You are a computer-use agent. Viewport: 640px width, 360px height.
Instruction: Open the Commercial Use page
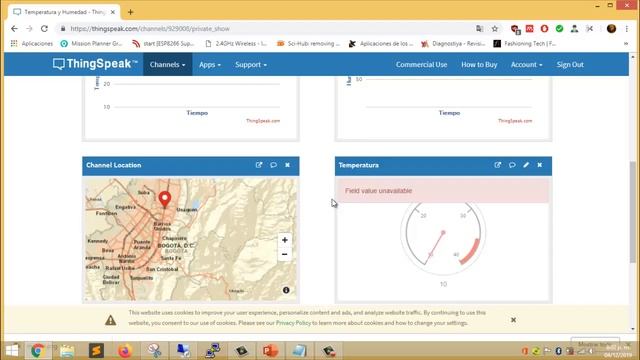click(421, 64)
